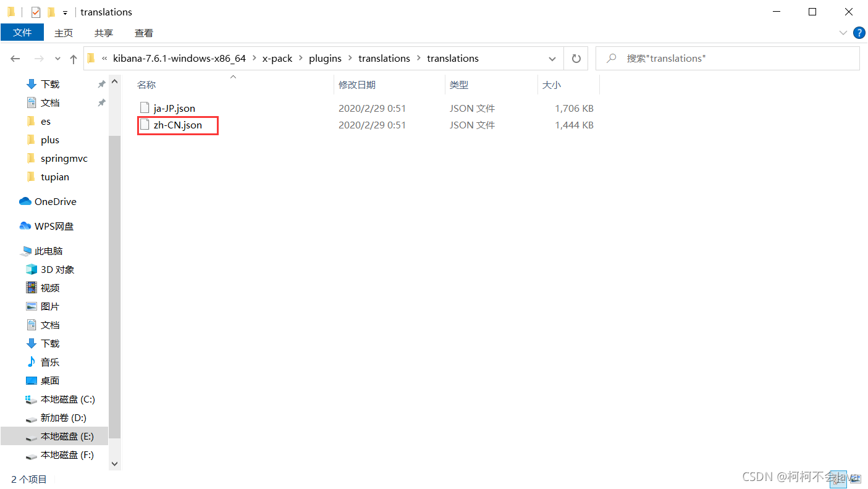The height and width of the screenshot is (489, 868).
Task: Select OneDrive in navigation pane
Action: pos(55,201)
